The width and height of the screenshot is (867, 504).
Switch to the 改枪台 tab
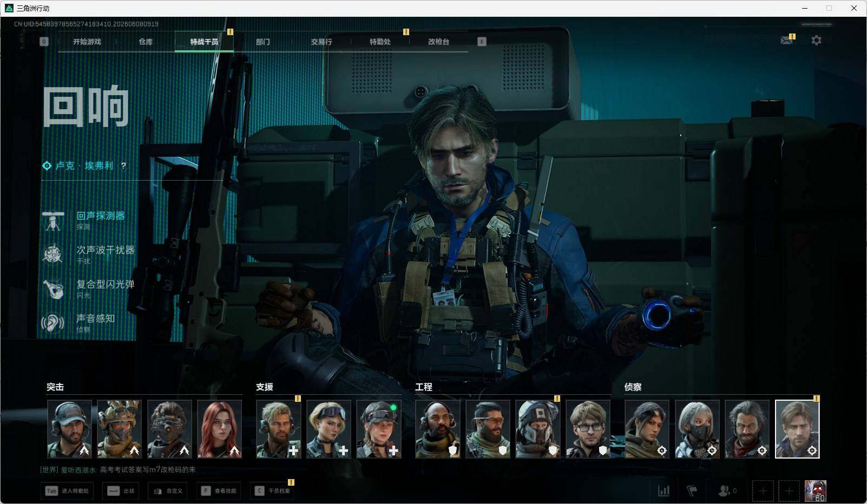pos(438,42)
